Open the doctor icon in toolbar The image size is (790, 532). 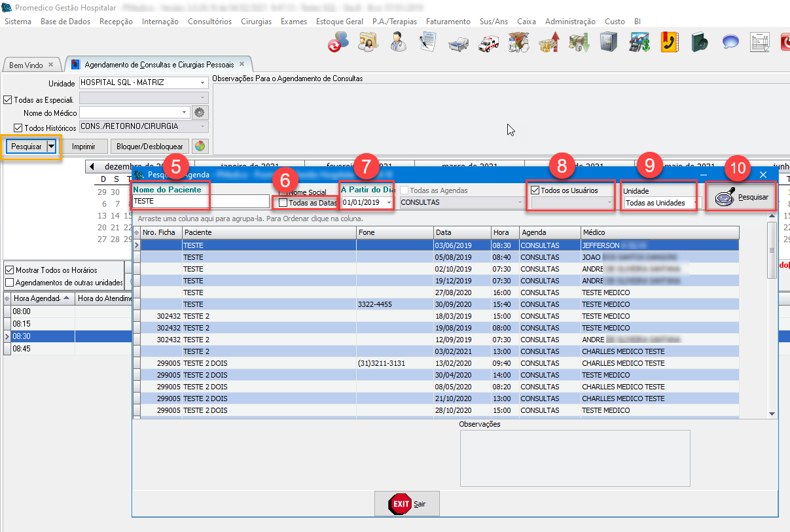pos(397,43)
